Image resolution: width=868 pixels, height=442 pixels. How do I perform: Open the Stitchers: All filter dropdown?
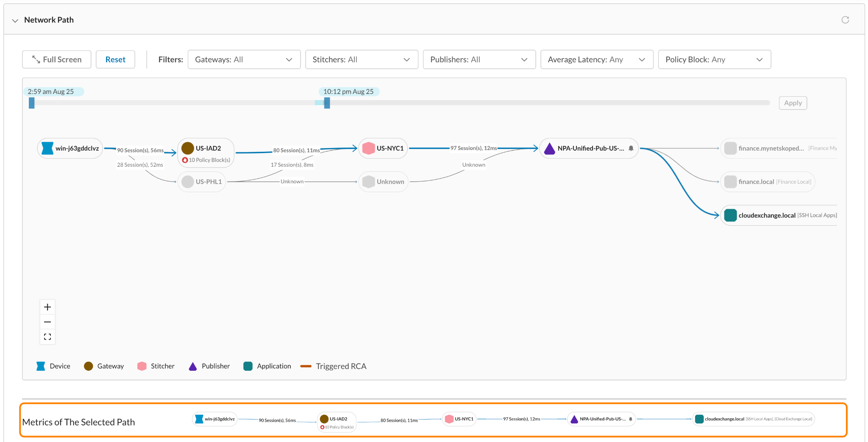362,59
